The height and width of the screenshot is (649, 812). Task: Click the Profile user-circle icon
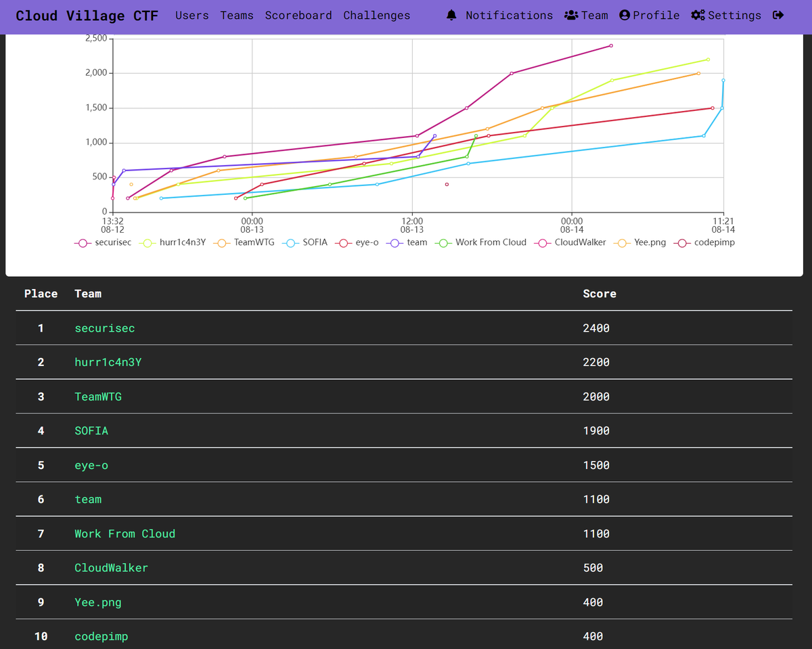[x=625, y=15]
